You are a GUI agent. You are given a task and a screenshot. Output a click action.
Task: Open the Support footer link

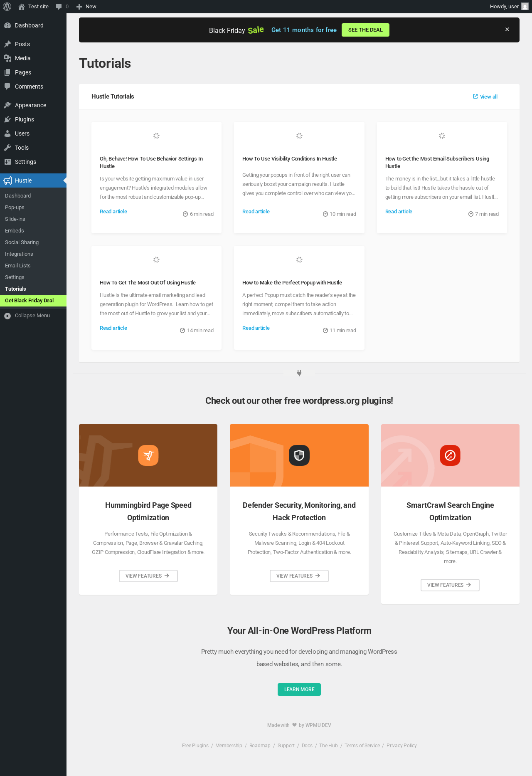[x=286, y=746]
